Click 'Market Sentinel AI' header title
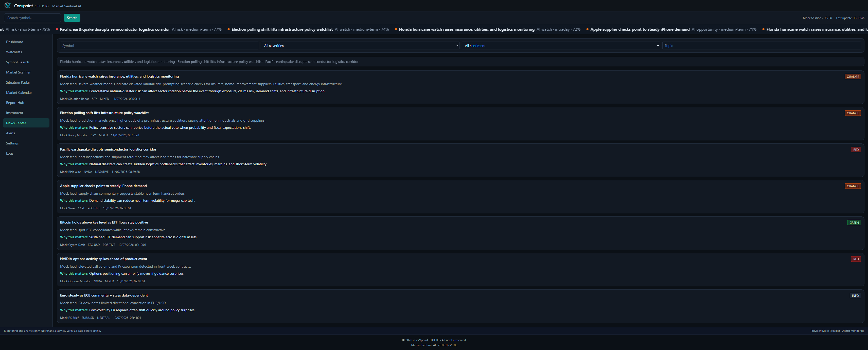Viewport: 868px width, 350px height. pos(66,6)
